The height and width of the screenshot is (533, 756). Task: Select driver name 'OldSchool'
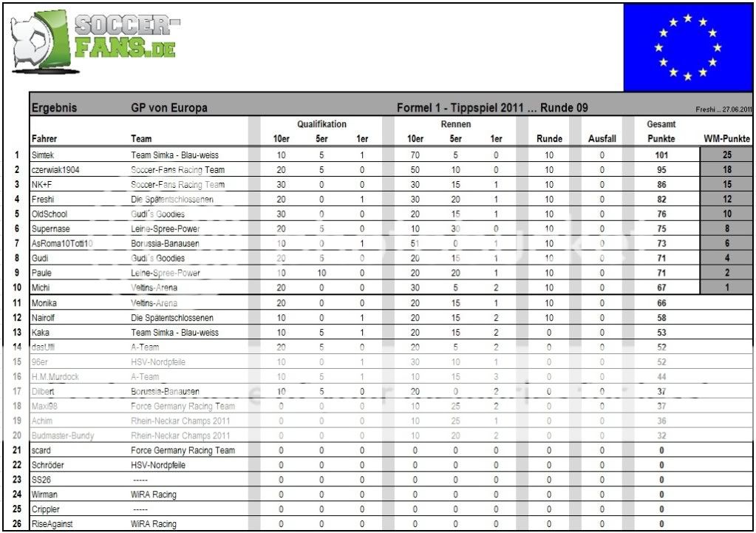tap(50, 214)
